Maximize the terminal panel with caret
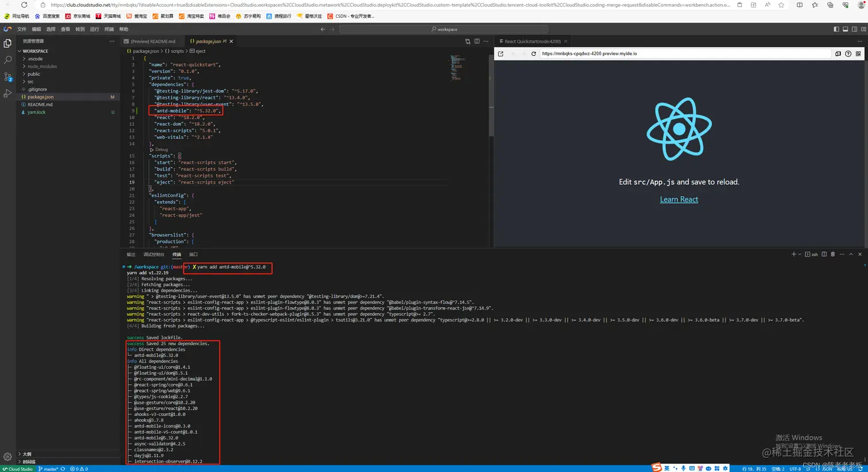 pos(851,254)
